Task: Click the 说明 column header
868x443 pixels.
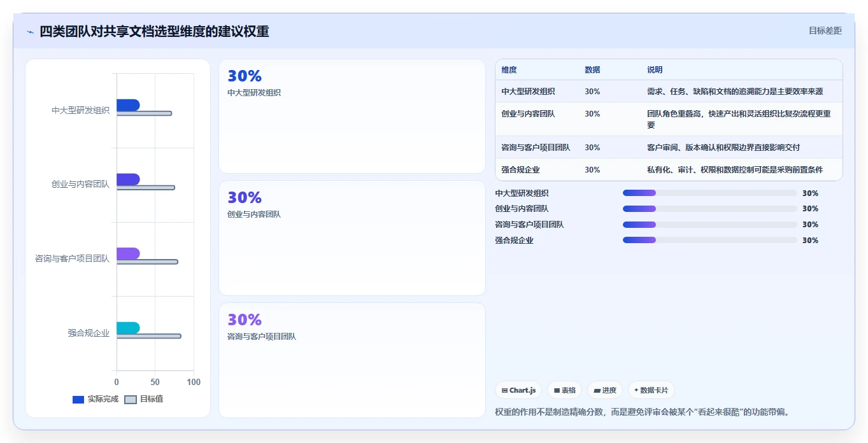Action: point(655,70)
